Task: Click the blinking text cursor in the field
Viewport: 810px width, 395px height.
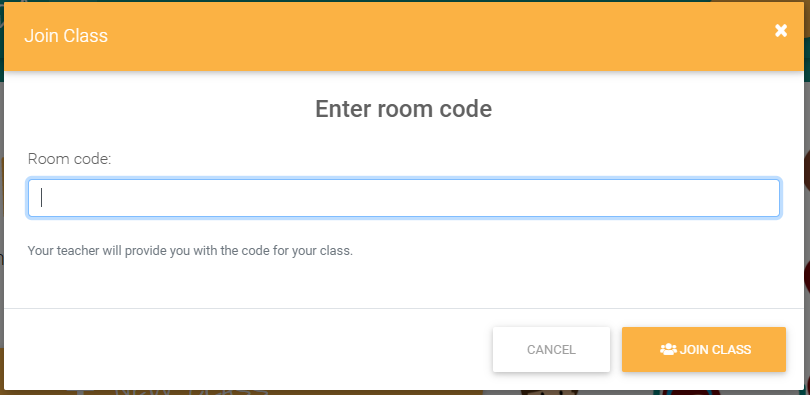Action: pyautogui.click(x=42, y=198)
